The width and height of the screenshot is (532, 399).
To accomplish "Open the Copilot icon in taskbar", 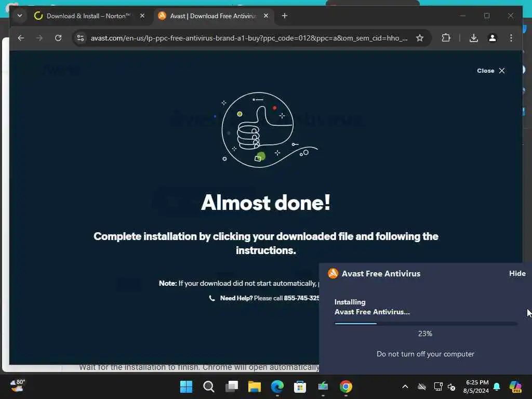I will point(515,387).
